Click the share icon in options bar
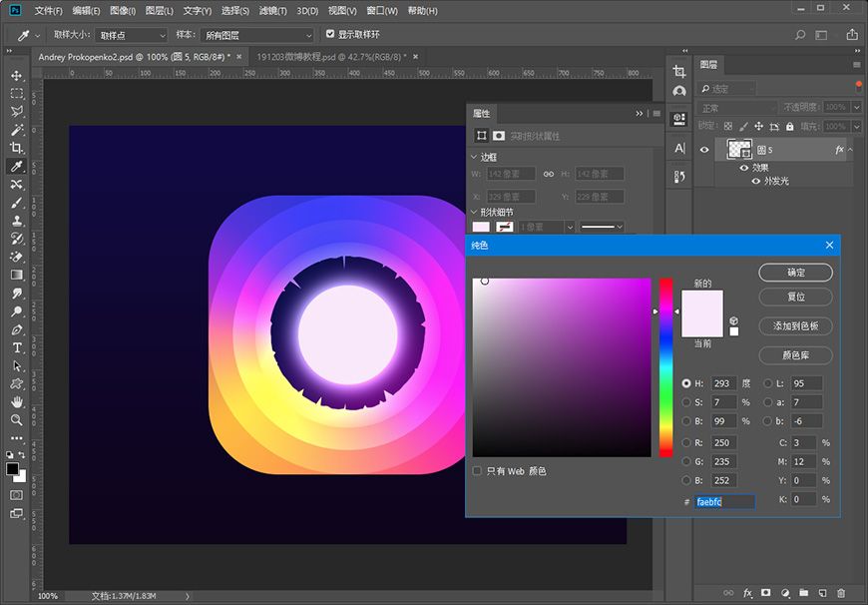 pos(852,35)
